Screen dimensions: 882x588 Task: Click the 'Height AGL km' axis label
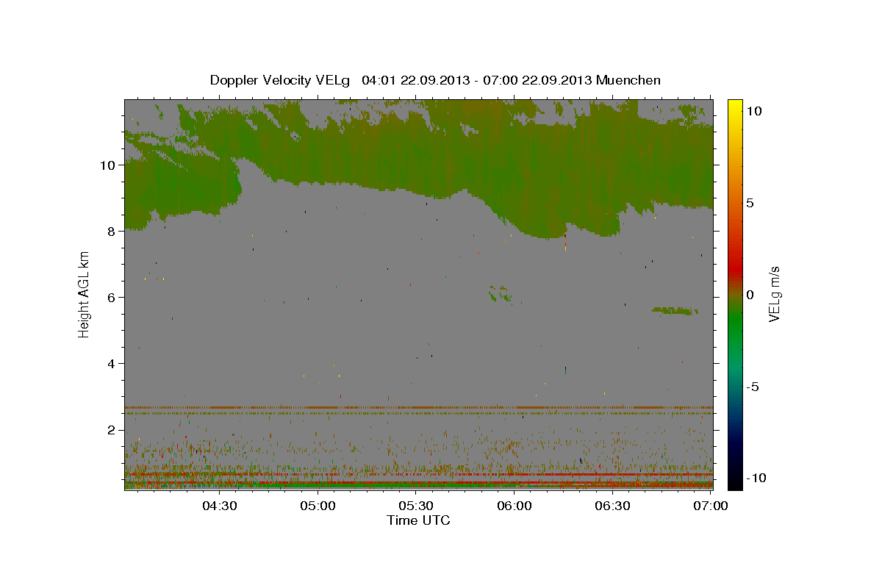tap(85, 294)
